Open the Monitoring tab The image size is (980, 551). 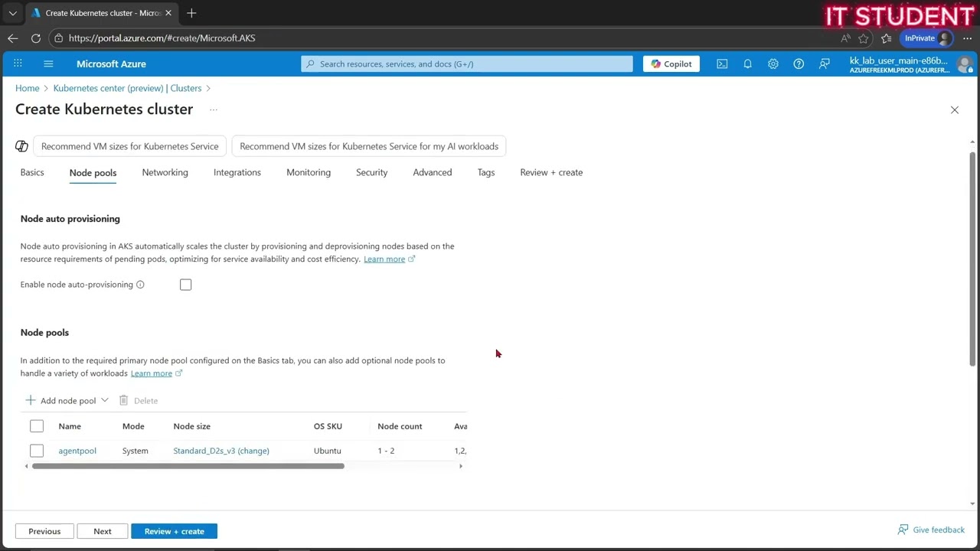pos(309,172)
